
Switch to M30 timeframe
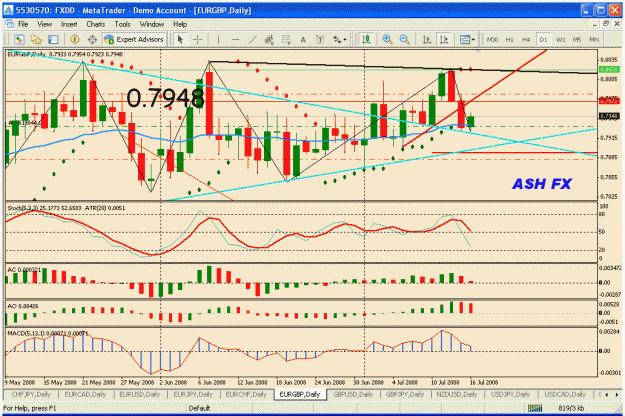pos(492,39)
